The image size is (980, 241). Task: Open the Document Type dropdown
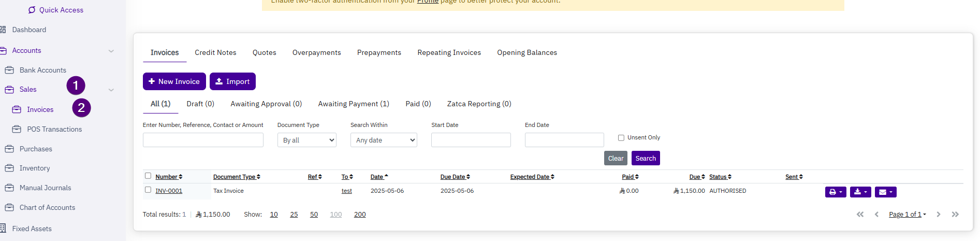[306, 140]
